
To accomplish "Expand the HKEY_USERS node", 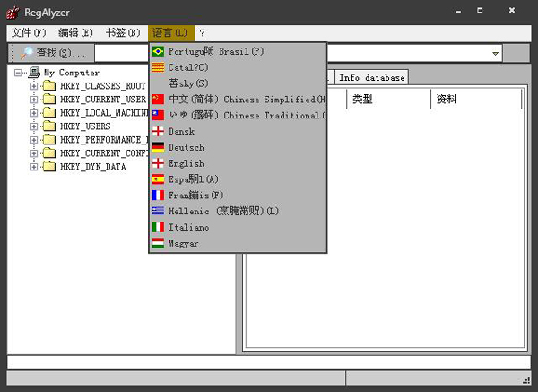I will [x=34, y=126].
